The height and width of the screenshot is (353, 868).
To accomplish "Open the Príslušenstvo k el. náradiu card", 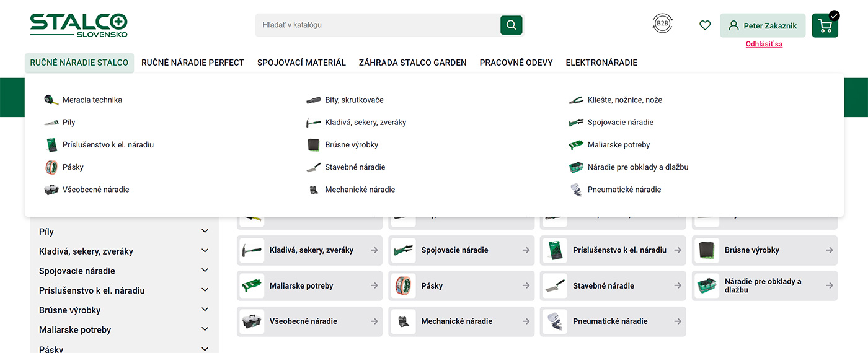I will coord(613,250).
